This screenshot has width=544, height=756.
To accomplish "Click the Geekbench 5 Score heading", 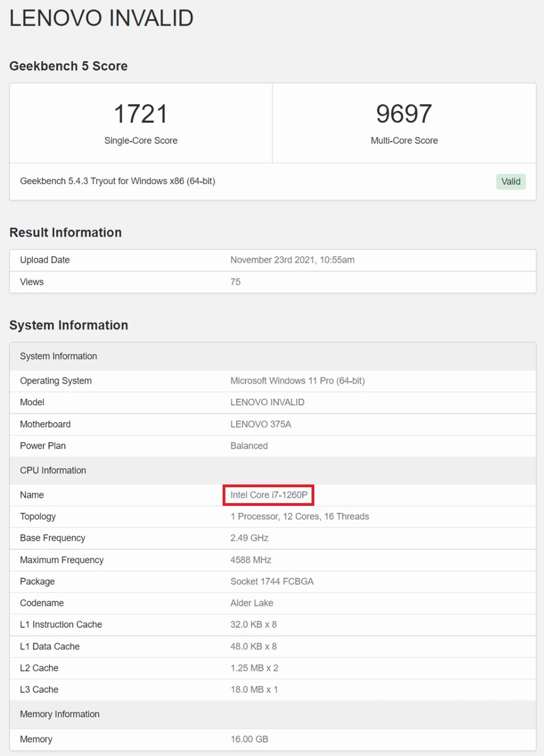I will (x=69, y=66).
